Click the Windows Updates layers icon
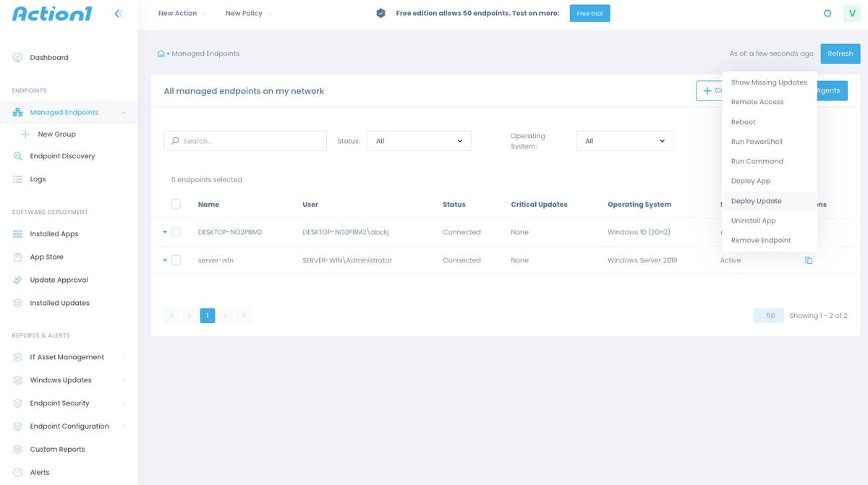The width and height of the screenshot is (868, 485). pos(18,380)
